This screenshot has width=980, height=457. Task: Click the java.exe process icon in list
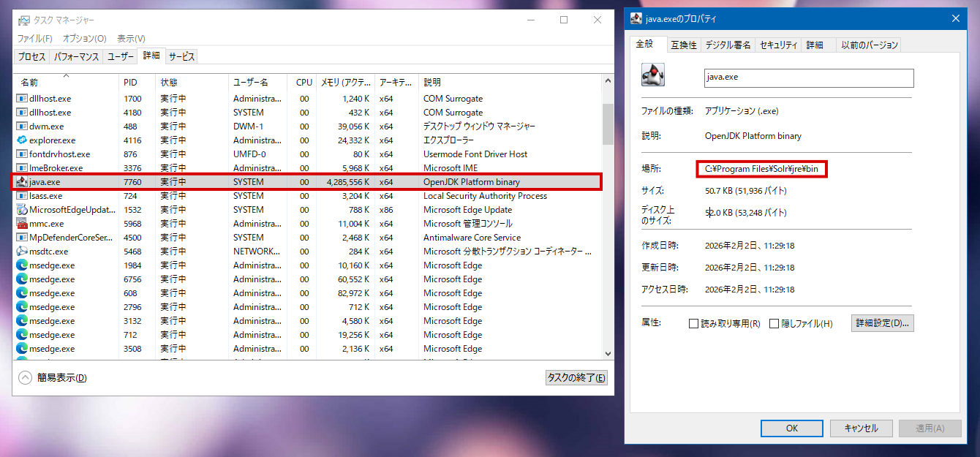point(22,182)
